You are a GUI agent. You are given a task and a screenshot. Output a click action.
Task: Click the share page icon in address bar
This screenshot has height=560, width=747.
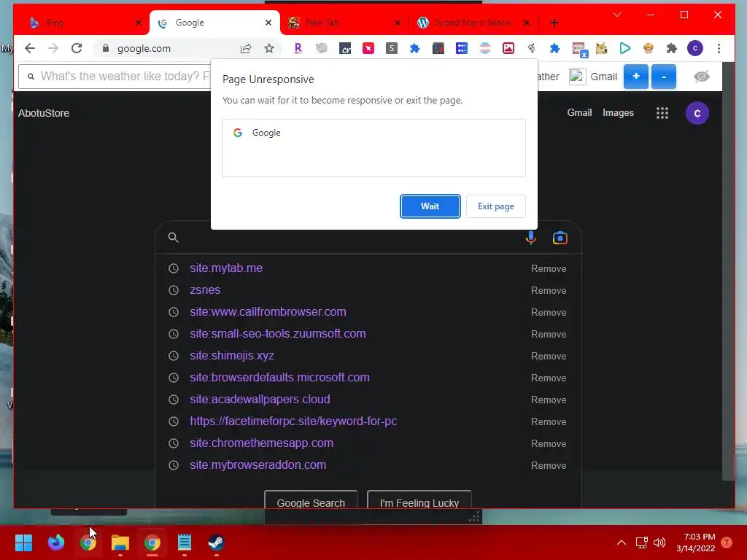[246, 48]
